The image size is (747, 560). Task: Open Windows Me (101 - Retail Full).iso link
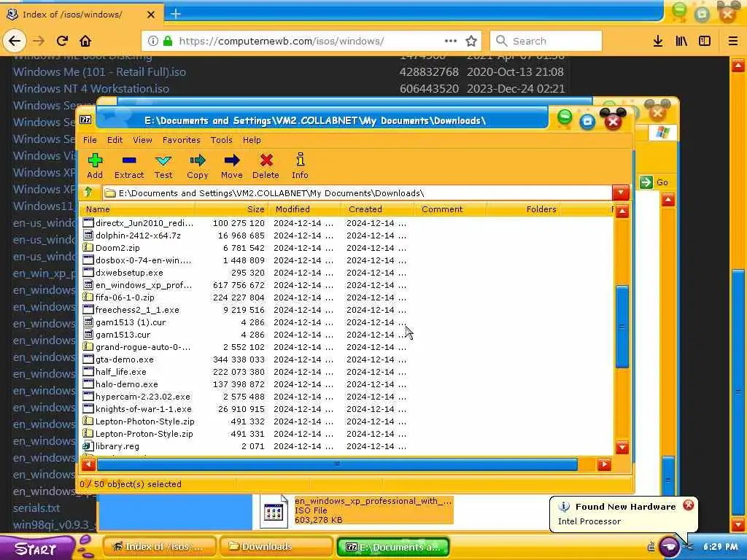(99, 72)
